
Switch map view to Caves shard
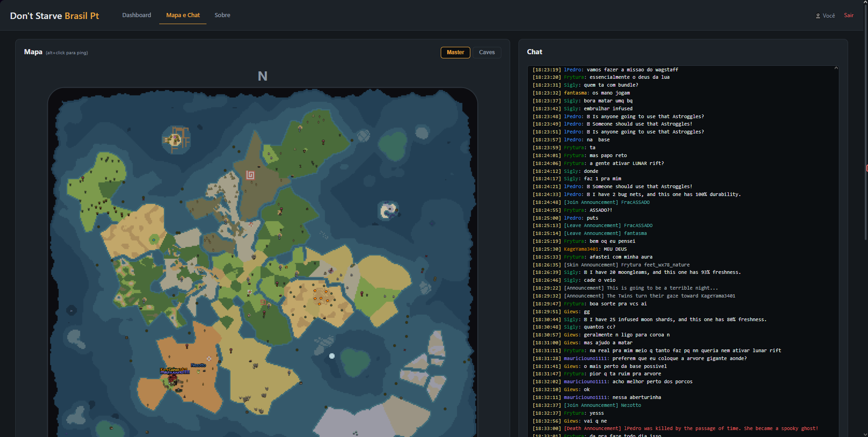coord(487,52)
